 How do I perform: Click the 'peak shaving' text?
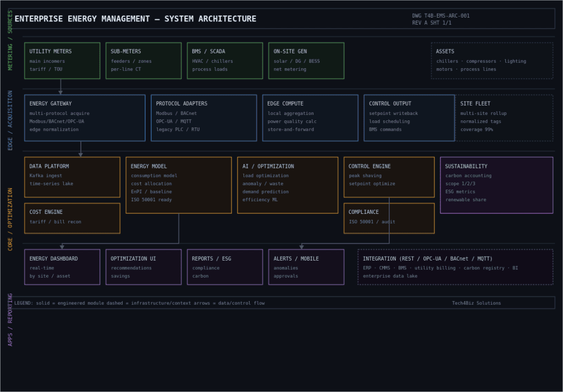click(365, 175)
